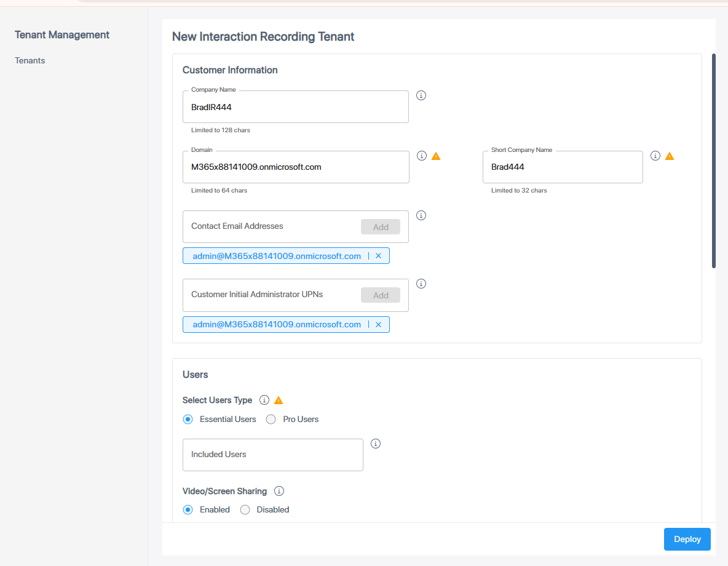
Task: Click warning triangle beside Domain field
Action: point(436,156)
